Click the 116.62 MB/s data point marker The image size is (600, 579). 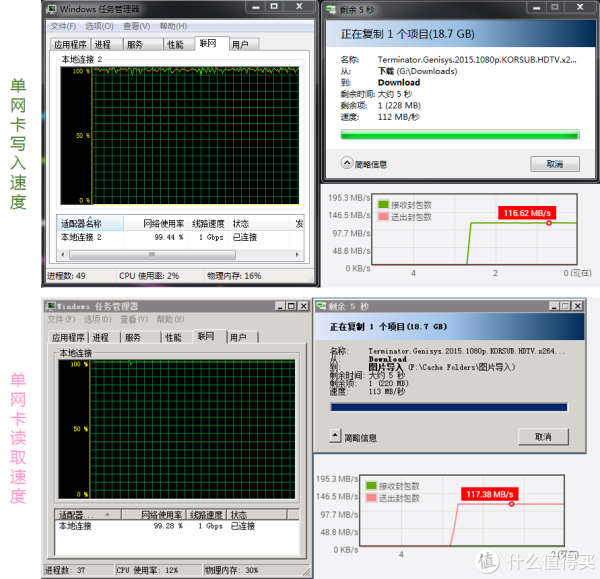(x=549, y=222)
